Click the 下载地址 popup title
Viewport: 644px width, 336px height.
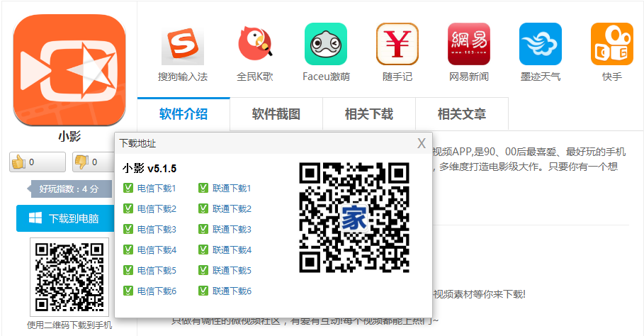point(137,143)
